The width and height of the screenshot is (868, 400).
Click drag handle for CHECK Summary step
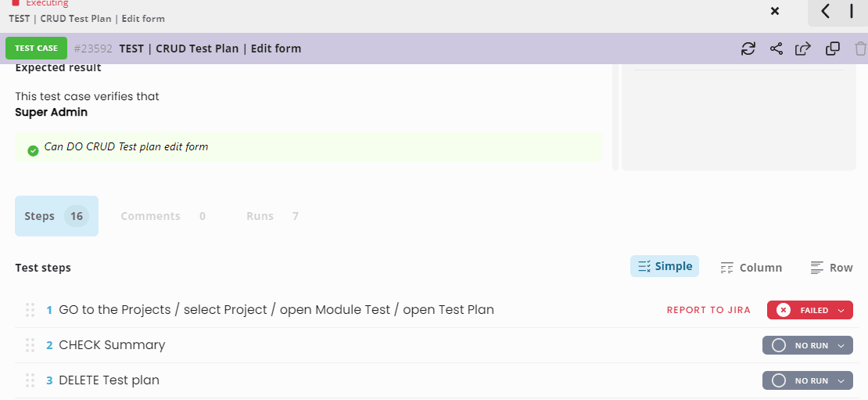30,345
